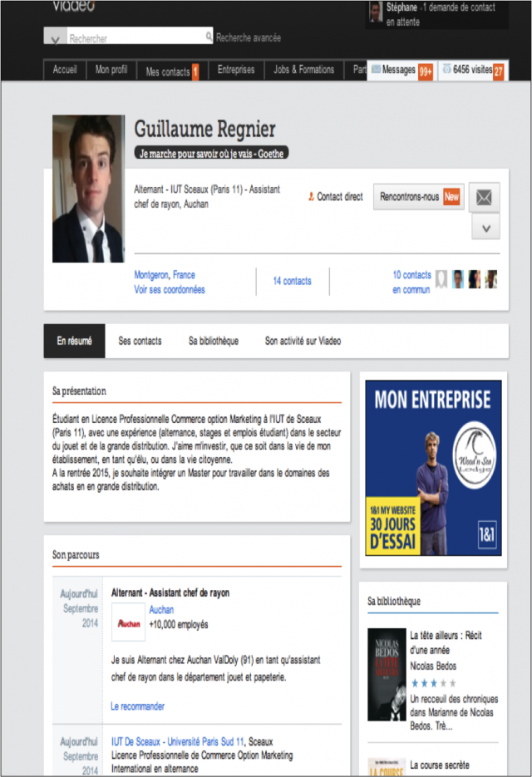Image resolution: width=532 pixels, height=777 pixels.
Task: Click the La tête ailleurs book cover
Action: point(387,675)
